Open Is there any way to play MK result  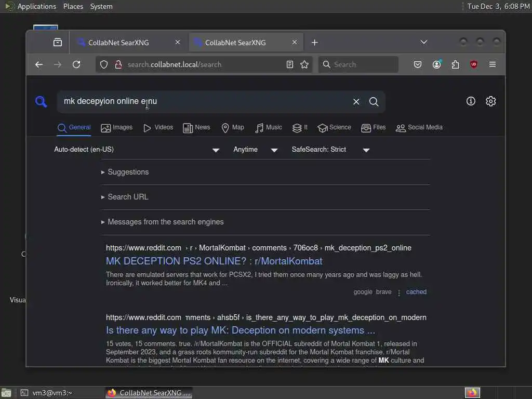pyautogui.click(x=241, y=330)
